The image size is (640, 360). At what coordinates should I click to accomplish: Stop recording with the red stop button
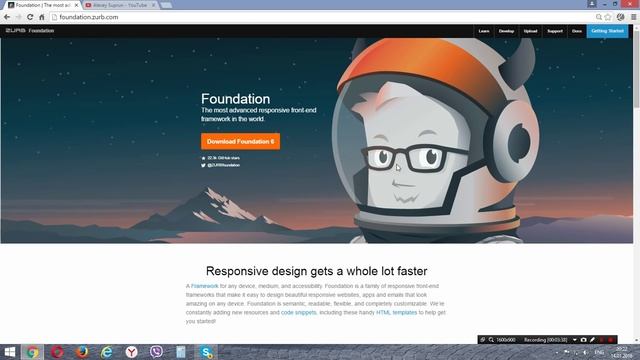pos(611,340)
